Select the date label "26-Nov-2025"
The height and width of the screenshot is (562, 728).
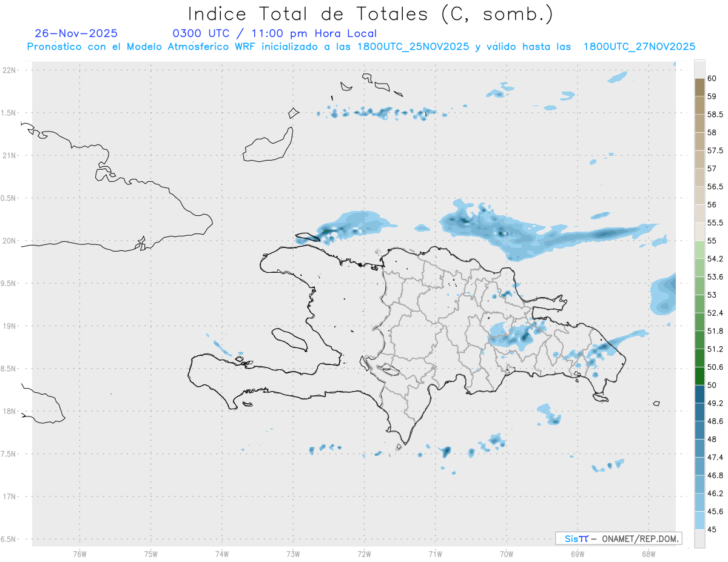tap(76, 33)
